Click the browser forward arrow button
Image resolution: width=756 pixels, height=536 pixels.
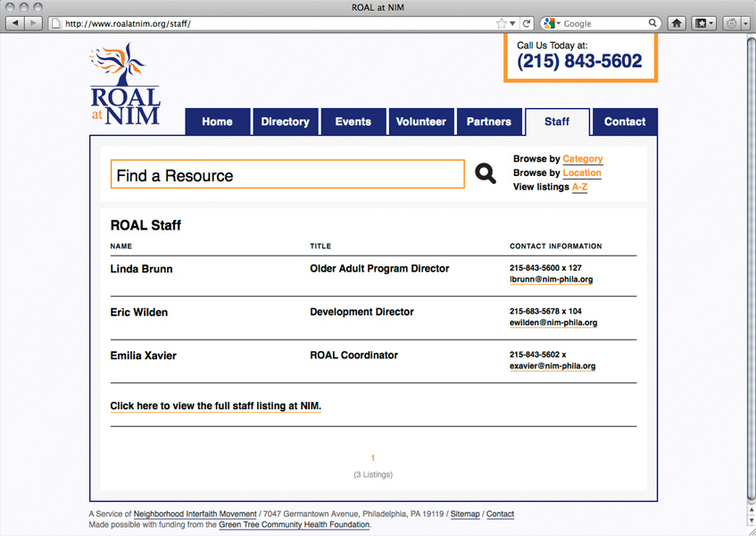click(33, 23)
